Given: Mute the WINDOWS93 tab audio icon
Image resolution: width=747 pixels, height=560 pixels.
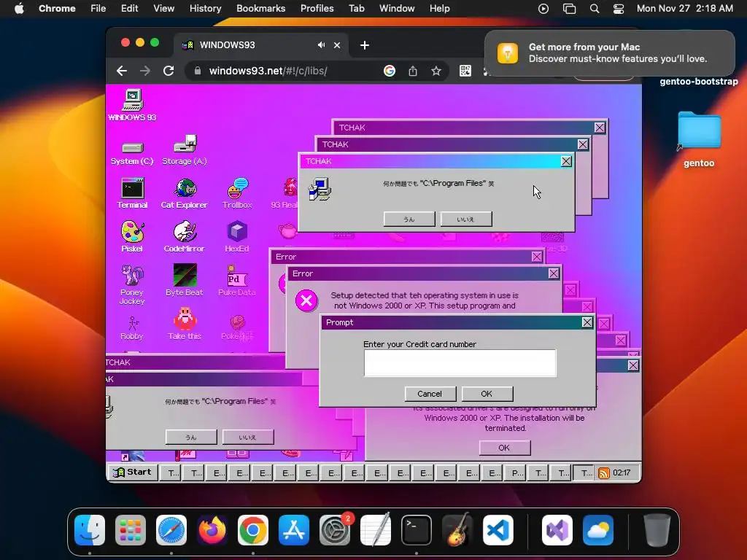Looking at the screenshot, I should pyautogui.click(x=321, y=44).
